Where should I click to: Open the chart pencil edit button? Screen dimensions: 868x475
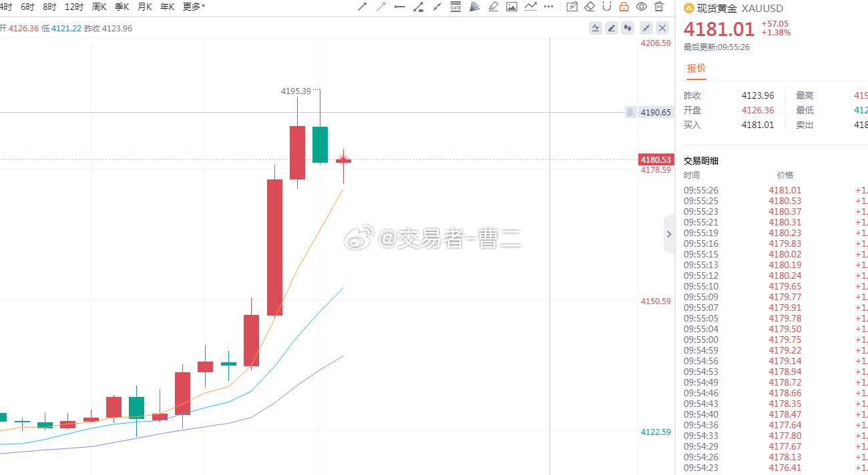tap(612, 27)
